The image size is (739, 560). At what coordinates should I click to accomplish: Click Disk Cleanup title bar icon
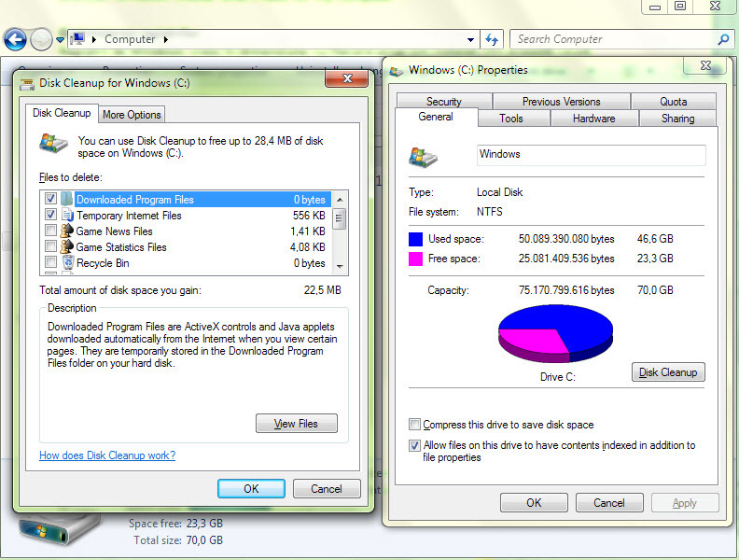click(27, 84)
